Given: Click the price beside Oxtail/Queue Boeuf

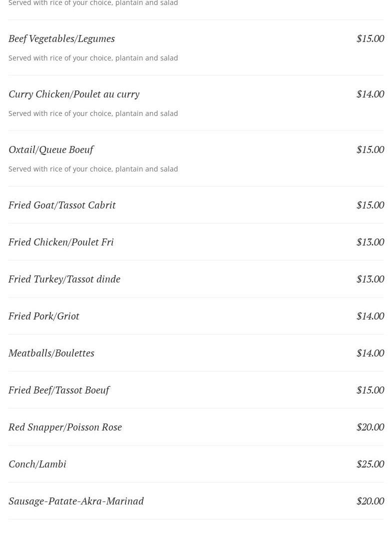Looking at the screenshot, I should pos(370,149).
